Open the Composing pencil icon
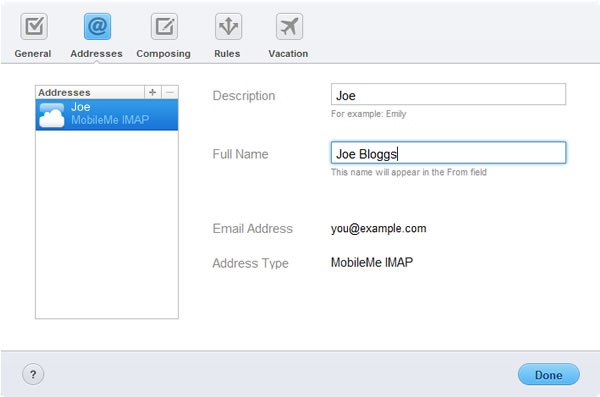This screenshot has width=600, height=397. [164, 26]
